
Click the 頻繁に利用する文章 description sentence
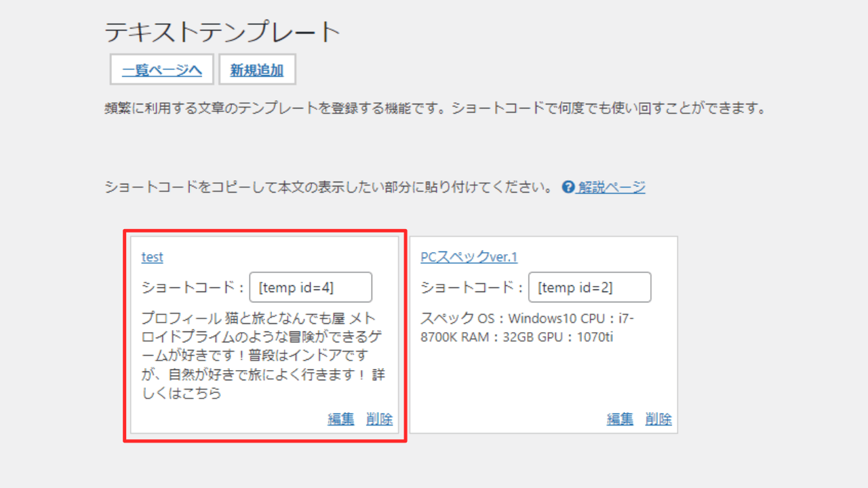[x=435, y=108]
